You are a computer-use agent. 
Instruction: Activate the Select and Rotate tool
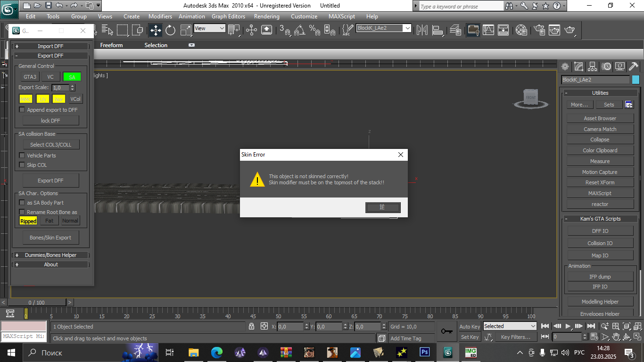[170, 30]
